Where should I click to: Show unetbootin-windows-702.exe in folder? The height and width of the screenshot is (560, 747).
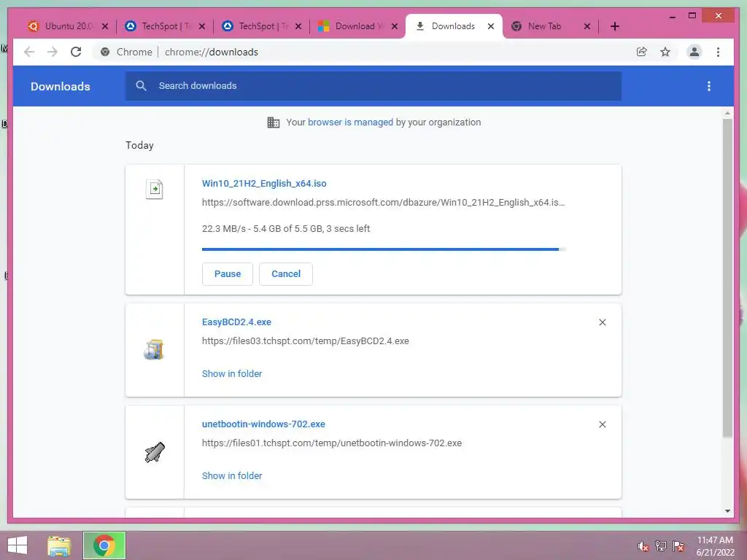coord(232,475)
